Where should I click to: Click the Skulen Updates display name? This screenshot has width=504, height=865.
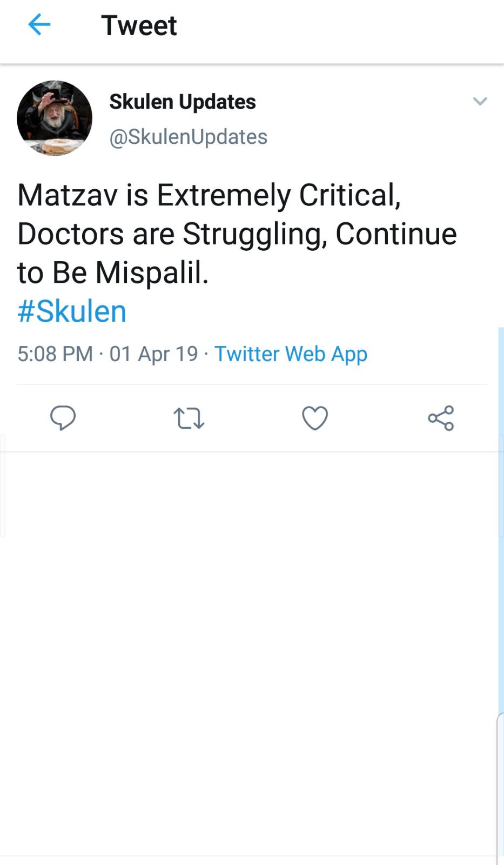(183, 102)
